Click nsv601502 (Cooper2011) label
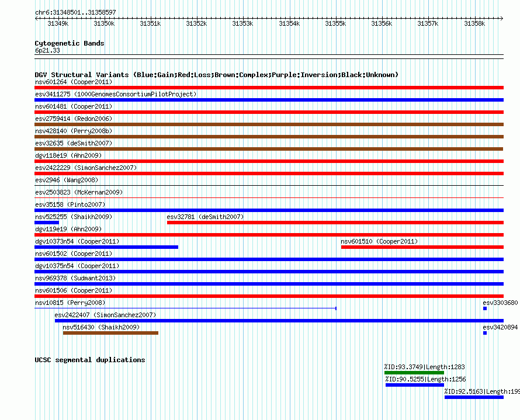Screen dimensions: 520x420 (x=74, y=254)
